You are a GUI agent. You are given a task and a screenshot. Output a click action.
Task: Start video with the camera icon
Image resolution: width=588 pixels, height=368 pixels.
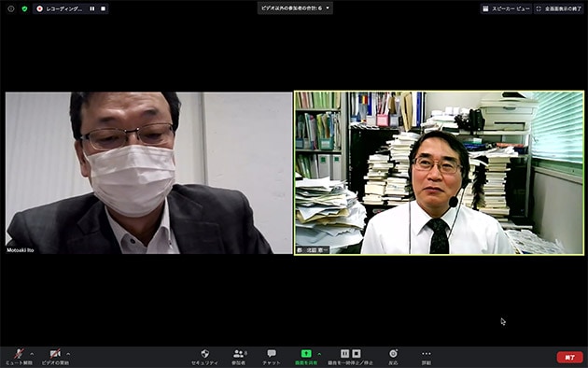point(55,357)
